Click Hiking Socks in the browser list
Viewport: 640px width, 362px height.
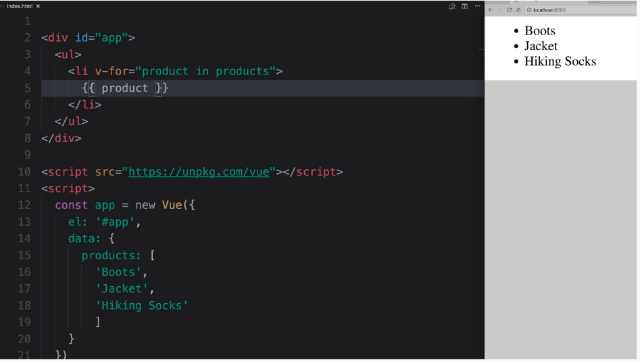pyautogui.click(x=560, y=61)
